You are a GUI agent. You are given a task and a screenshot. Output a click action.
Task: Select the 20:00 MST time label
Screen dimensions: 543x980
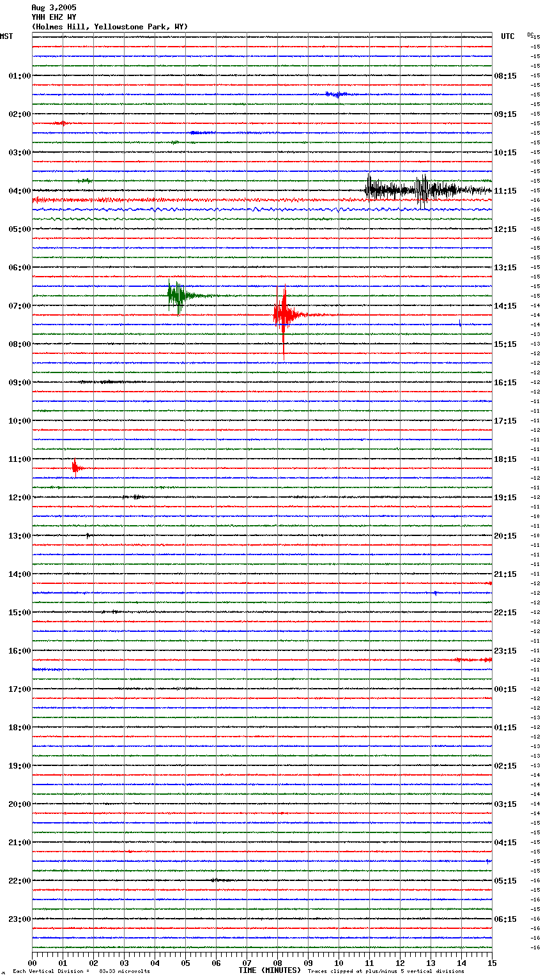click(20, 804)
